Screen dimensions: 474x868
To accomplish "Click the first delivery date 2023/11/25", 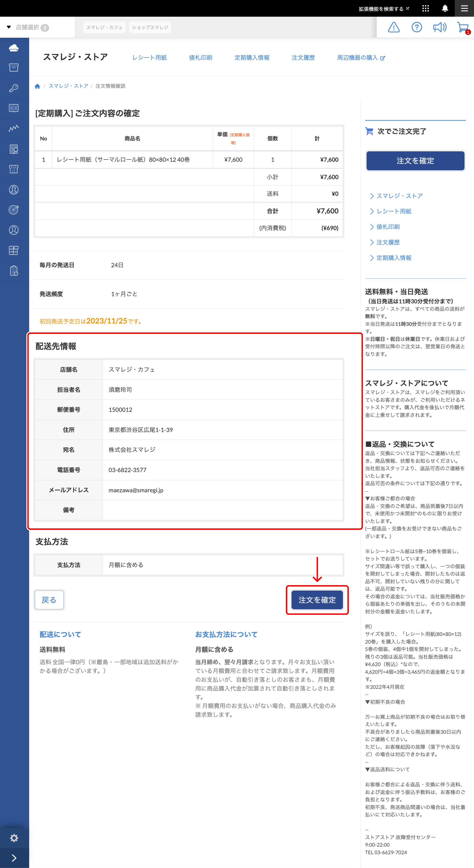I will click(x=107, y=321).
